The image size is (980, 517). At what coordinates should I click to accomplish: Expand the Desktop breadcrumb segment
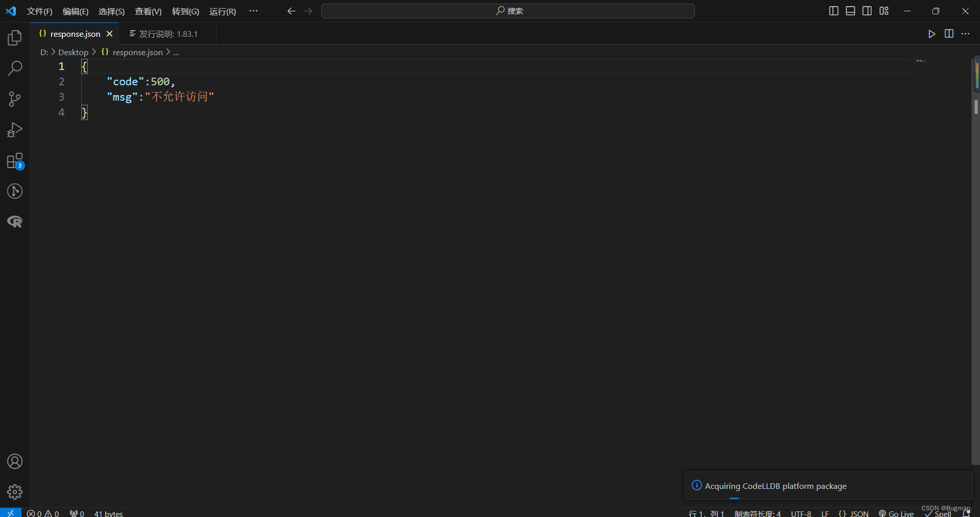73,52
